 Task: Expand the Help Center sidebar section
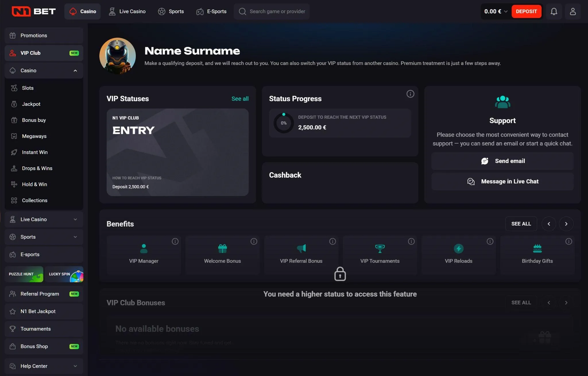[x=75, y=366]
